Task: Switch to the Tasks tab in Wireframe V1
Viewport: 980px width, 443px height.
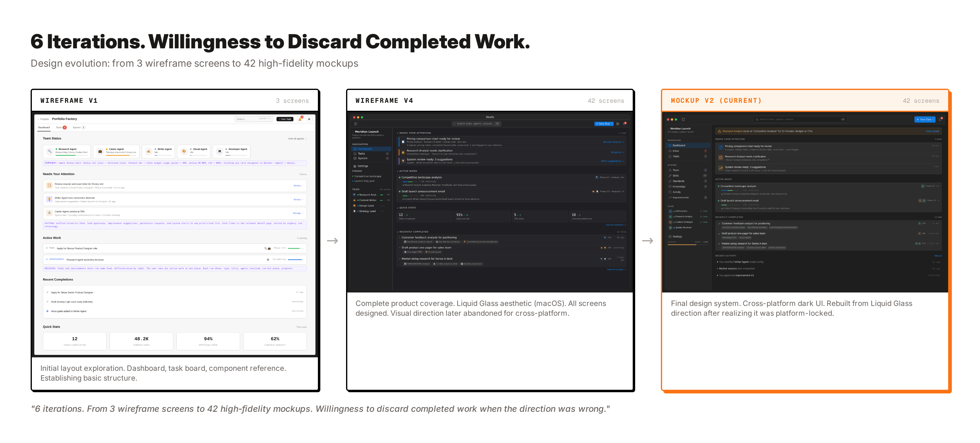Action: tap(61, 127)
